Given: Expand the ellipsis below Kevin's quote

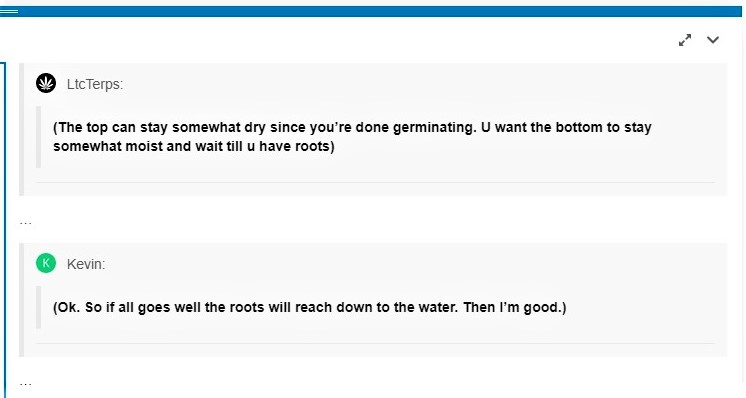Looking at the screenshot, I should tap(26, 383).
